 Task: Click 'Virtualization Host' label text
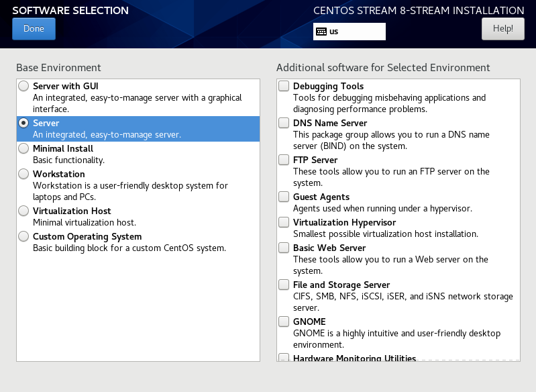[72, 211]
